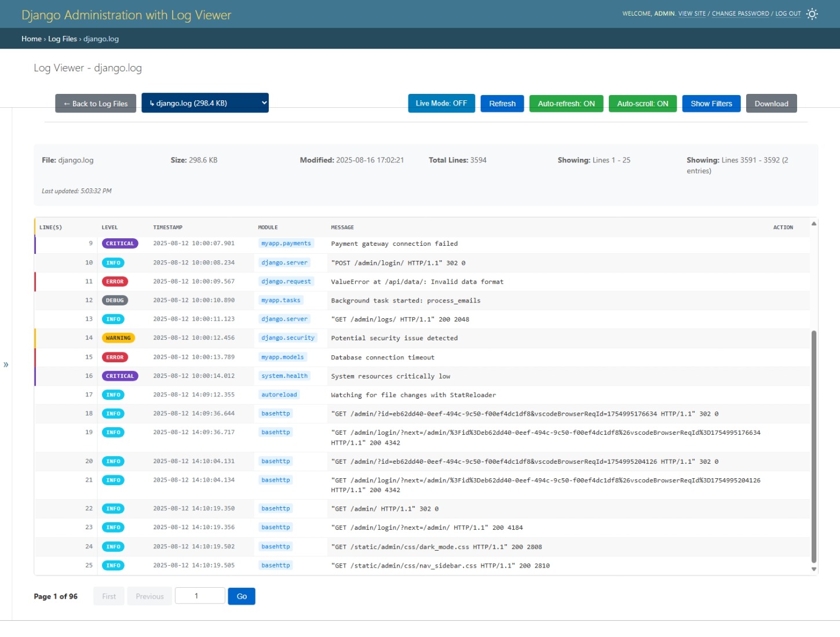Select the django.request module tag

click(x=286, y=282)
